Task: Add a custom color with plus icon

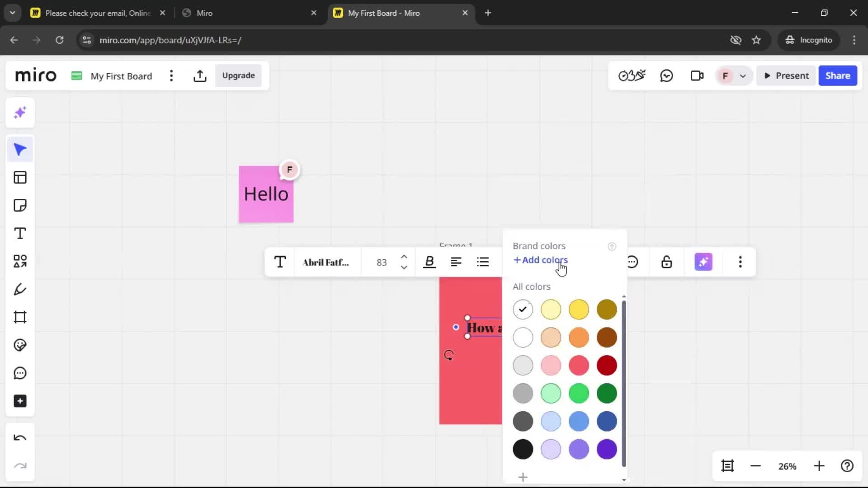Action: click(x=523, y=477)
